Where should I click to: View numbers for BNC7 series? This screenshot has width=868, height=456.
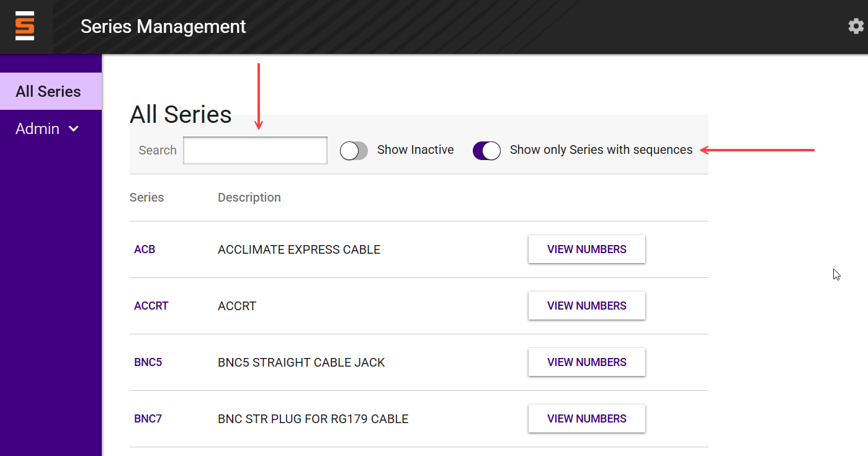click(587, 419)
